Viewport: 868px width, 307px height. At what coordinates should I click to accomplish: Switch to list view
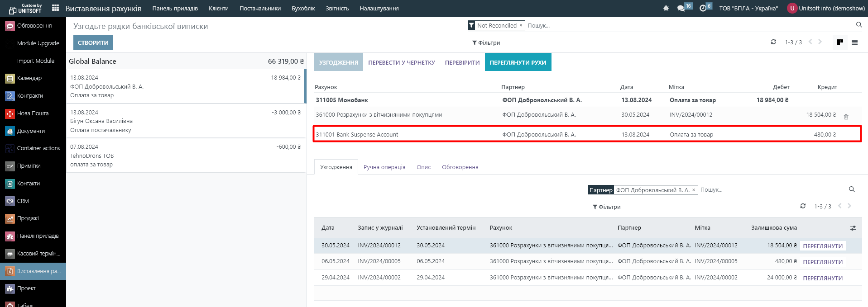tap(854, 42)
